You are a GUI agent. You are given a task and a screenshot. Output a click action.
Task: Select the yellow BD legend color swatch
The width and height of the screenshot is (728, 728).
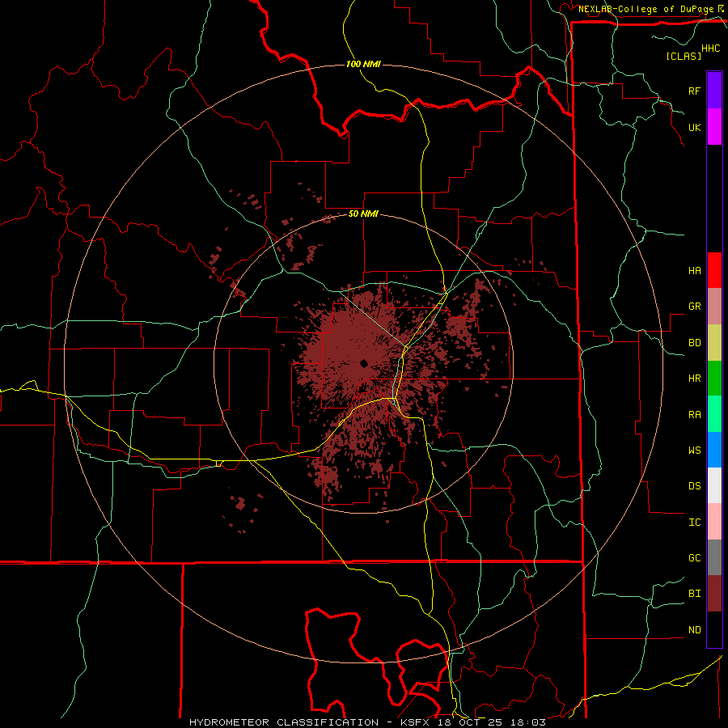point(714,343)
